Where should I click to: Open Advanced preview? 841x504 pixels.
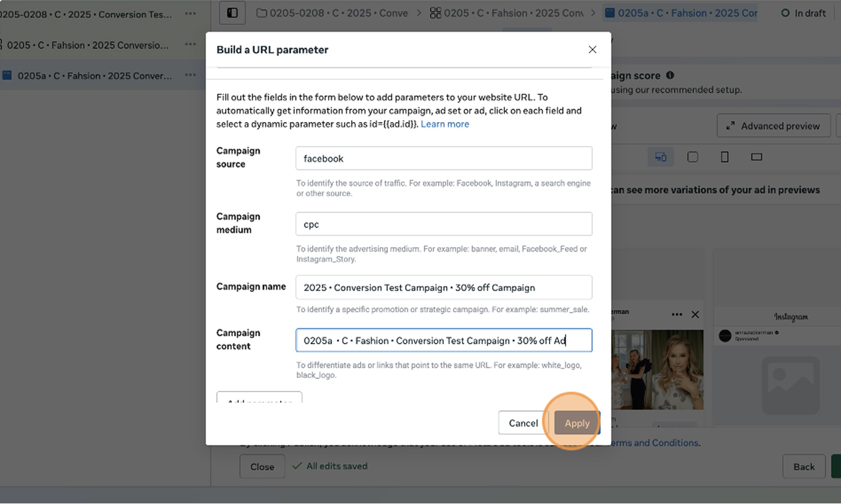pyautogui.click(x=773, y=126)
